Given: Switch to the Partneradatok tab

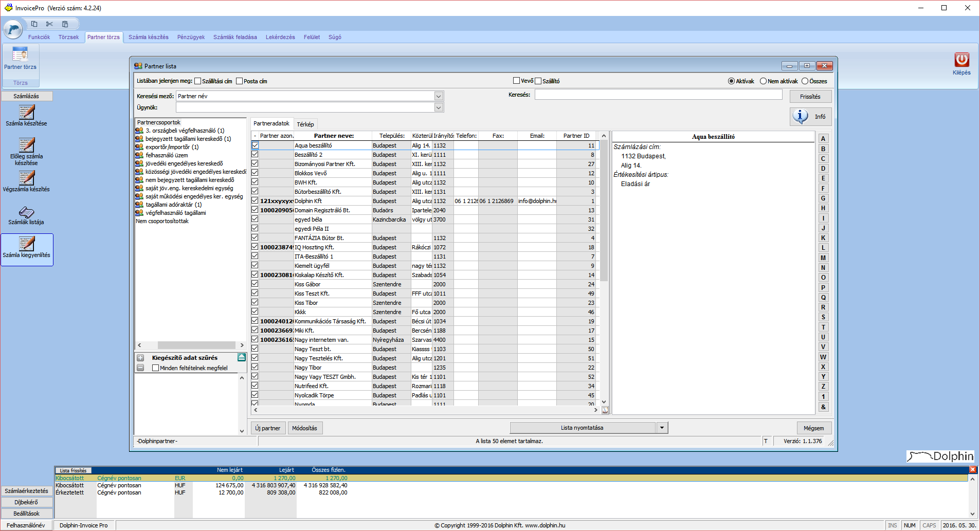Looking at the screenshot, I should click(x=271, y=124).
